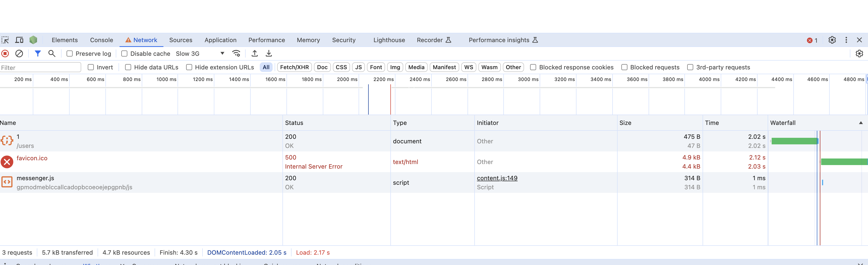This screenshot has width=868, height=265.
Task: Open the content.js:149 initiator link
Action: (x=497, y=178)
